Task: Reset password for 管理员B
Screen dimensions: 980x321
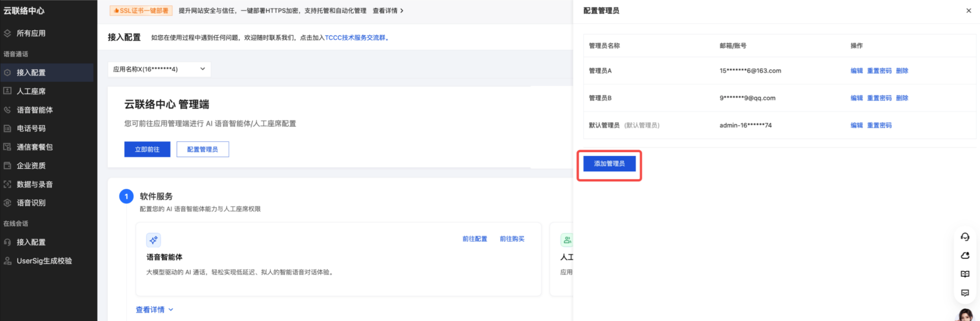Action: coord(879,98)
